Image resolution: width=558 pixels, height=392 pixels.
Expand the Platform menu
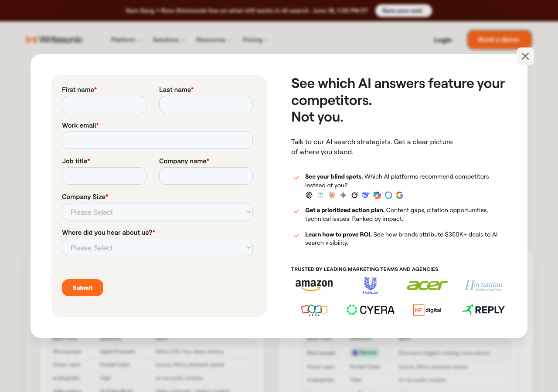click(126, 40)
